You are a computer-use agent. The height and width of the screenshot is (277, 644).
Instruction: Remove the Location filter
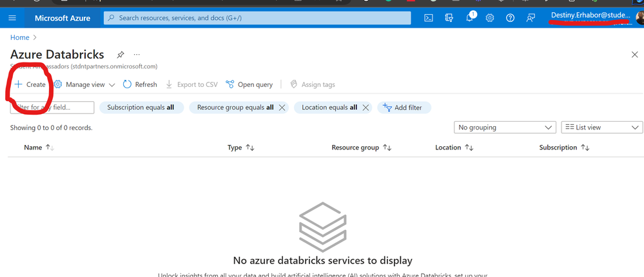(x=365, y=108)
